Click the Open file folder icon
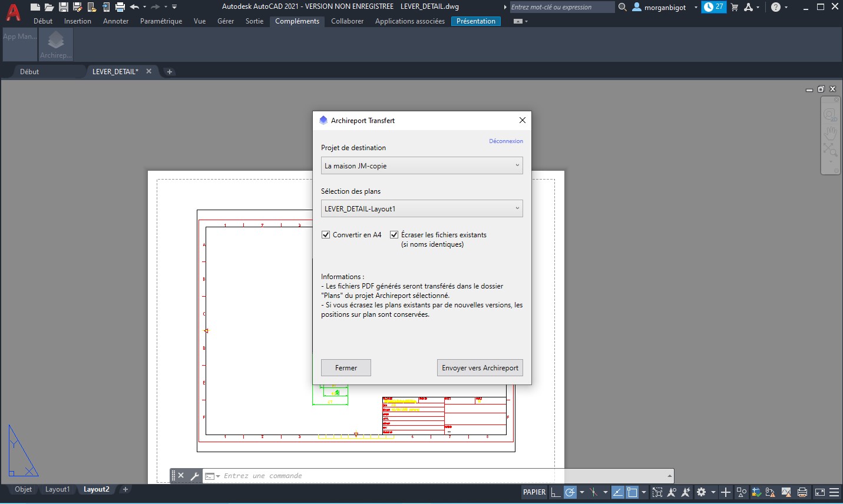This screenshot has width=843, height=504. coord(49,7)
